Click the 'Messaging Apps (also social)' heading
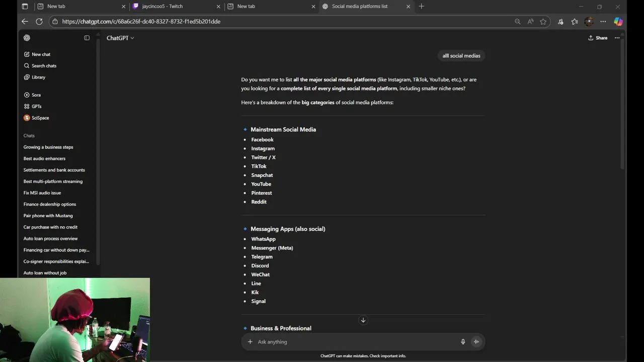Screen dimensions: 644x362 (288, 229)
